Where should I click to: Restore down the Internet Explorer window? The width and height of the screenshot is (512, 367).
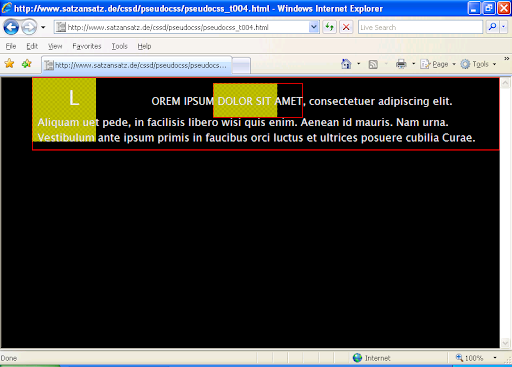[489, 8]
